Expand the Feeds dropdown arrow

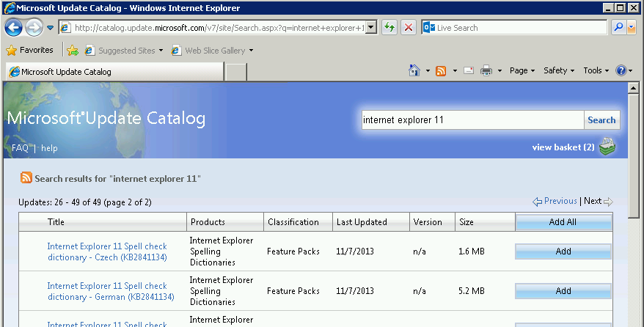[x=455, y=71]
